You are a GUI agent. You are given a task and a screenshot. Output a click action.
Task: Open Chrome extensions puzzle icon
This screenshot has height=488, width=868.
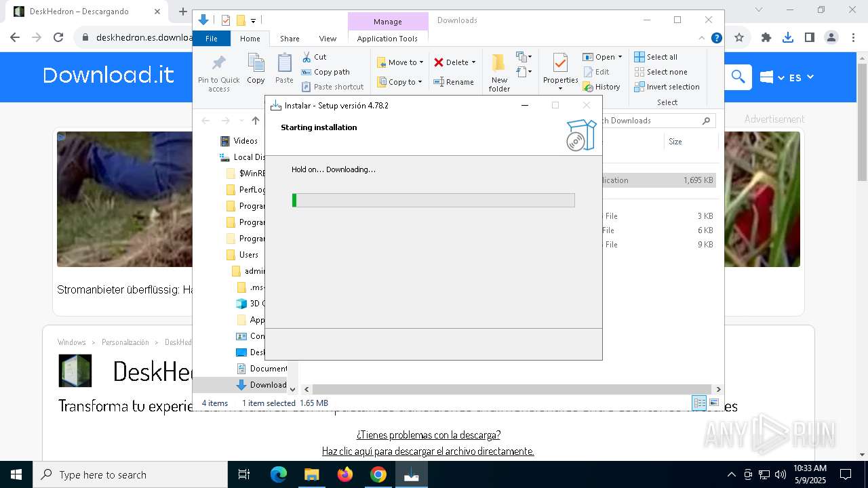(766, 38)
